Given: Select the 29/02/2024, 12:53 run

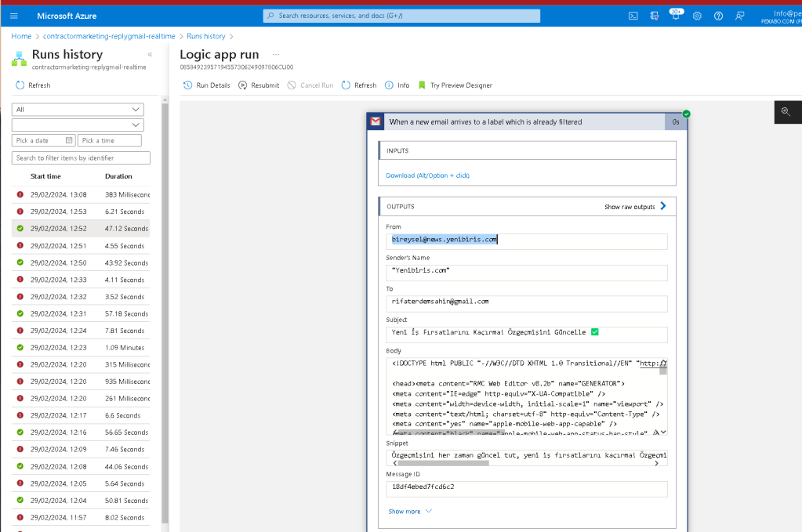Looking at the screenshot, I should 81,212.
